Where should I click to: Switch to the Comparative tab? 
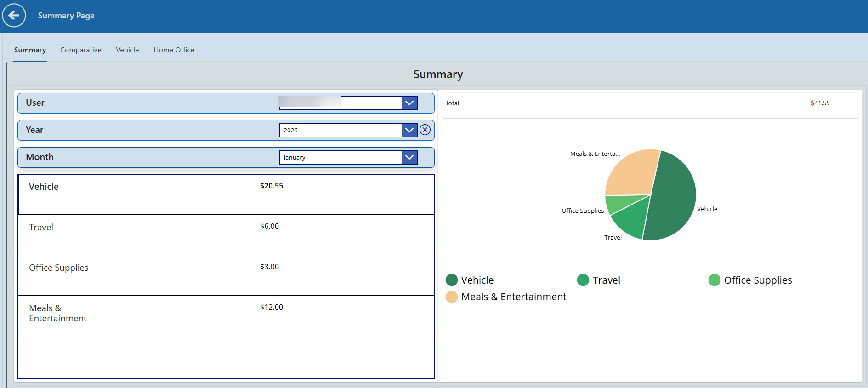tap(81, 50)
